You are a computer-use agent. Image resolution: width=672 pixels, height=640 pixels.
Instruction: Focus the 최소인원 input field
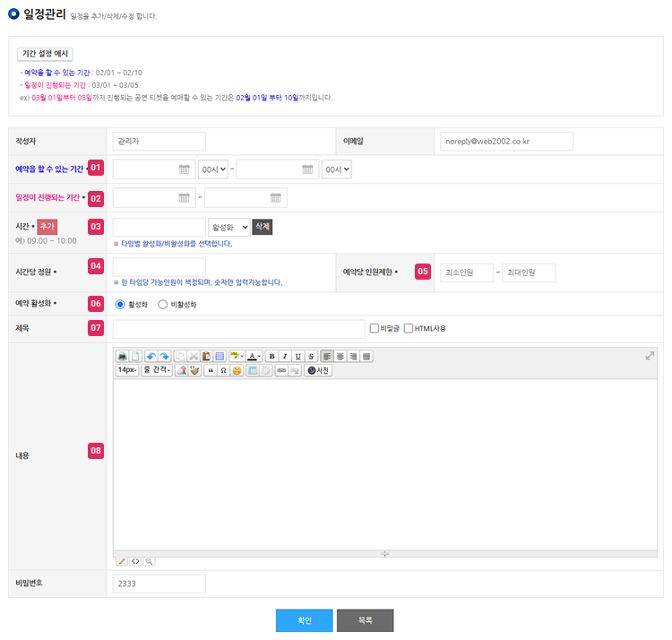467,272
